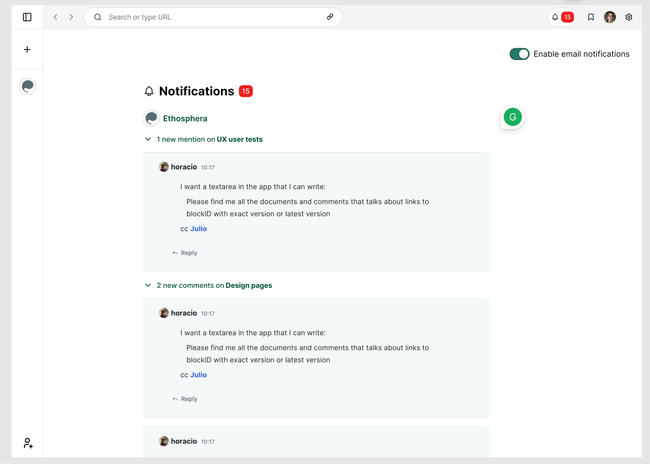Click the copy link icon in URL bar

[x=330, y=17]
